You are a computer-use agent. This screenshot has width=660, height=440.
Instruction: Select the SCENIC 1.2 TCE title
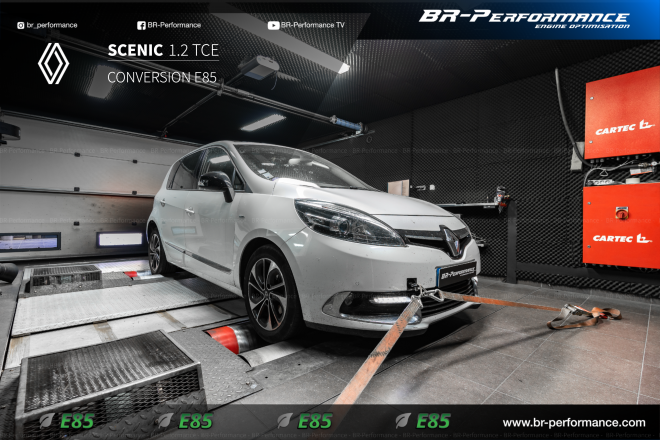pyautogui.click(x=163, y=49)
